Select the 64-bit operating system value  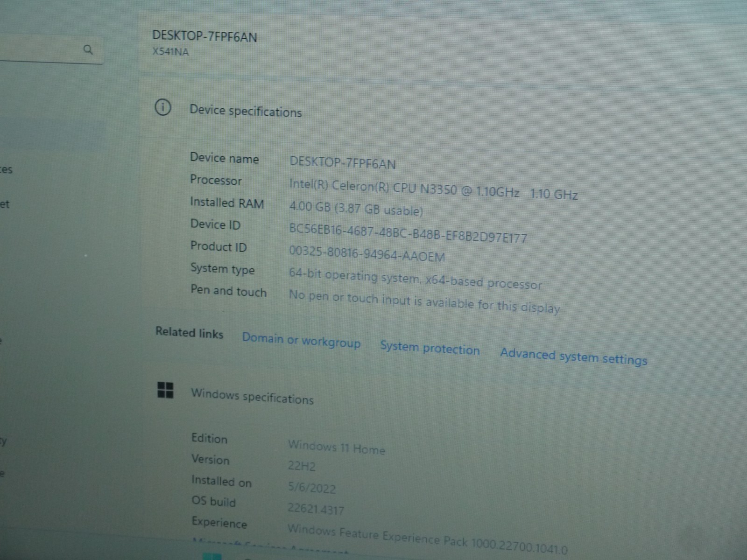(415, 279)
